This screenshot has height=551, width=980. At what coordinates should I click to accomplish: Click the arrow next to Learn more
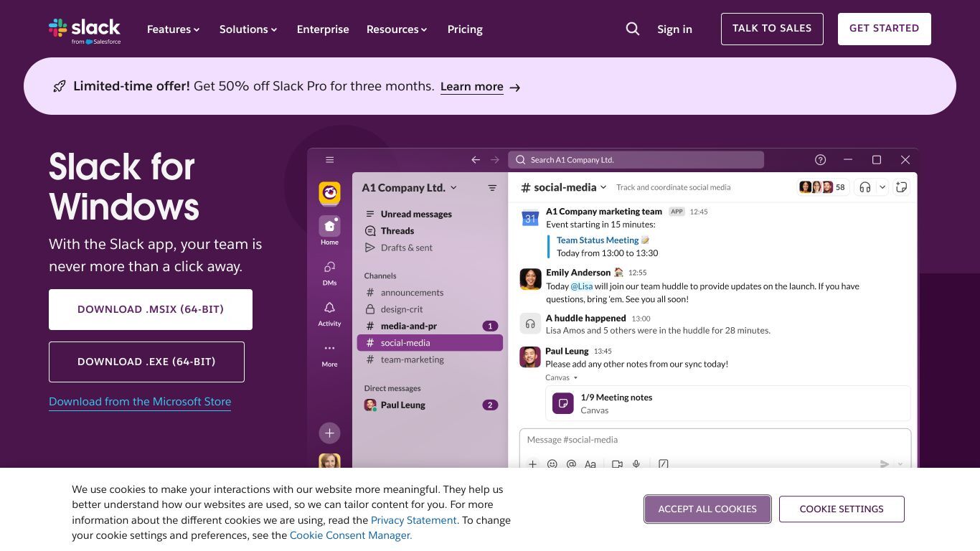coord(515,88)
